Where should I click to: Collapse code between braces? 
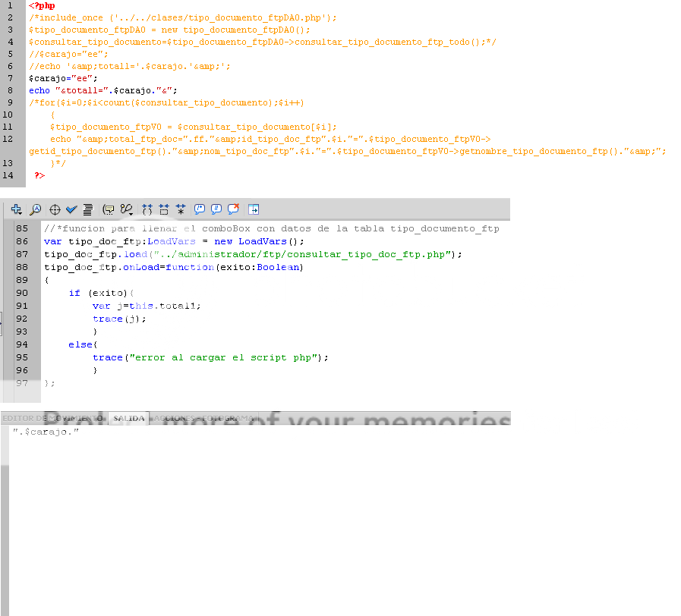coord(147,209)
